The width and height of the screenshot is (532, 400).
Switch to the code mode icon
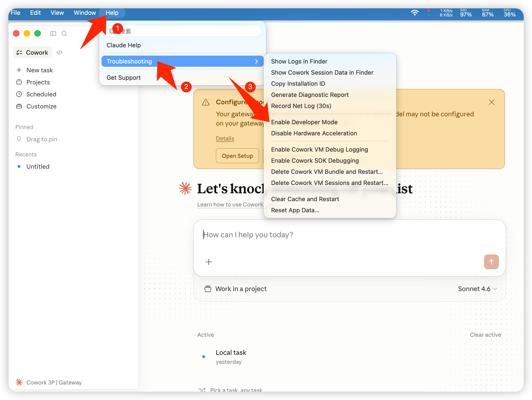[x=59, y=52]
